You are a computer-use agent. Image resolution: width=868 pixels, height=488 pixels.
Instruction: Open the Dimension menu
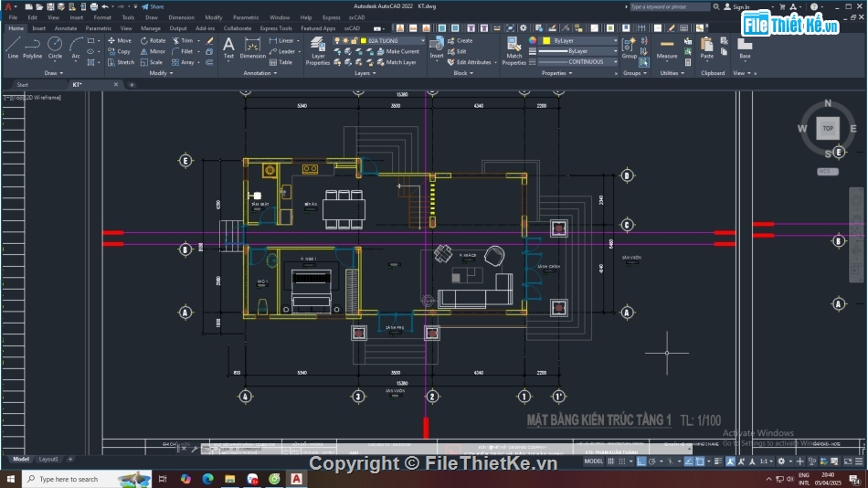(181, 17)
